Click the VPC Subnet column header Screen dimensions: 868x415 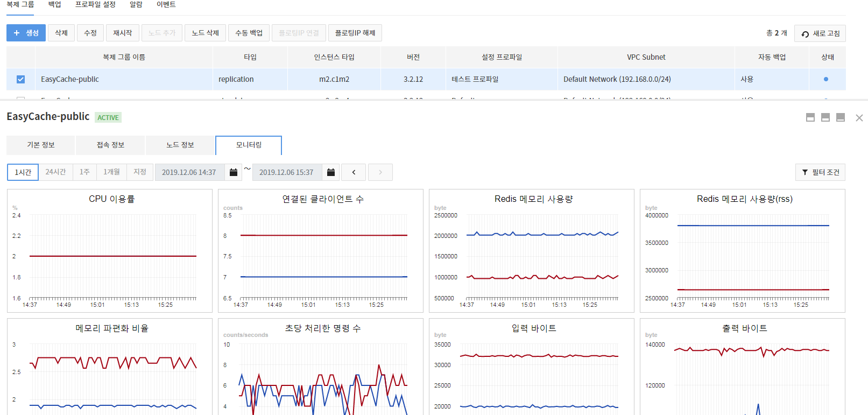[x=646, y=57]
